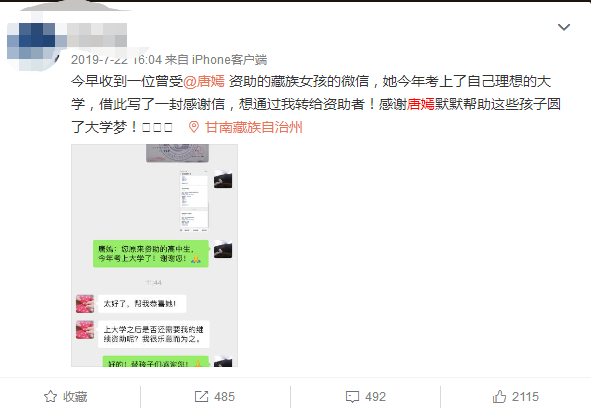Image resolution: width=591 pixels, height=410 pixels.
Task: Click the repost share icon
Action: (201, 396)
